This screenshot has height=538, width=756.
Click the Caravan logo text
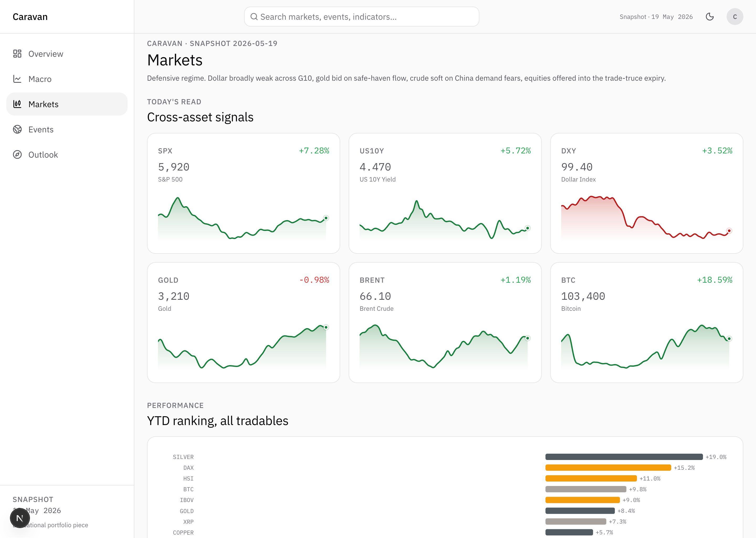tap(30, 17)
